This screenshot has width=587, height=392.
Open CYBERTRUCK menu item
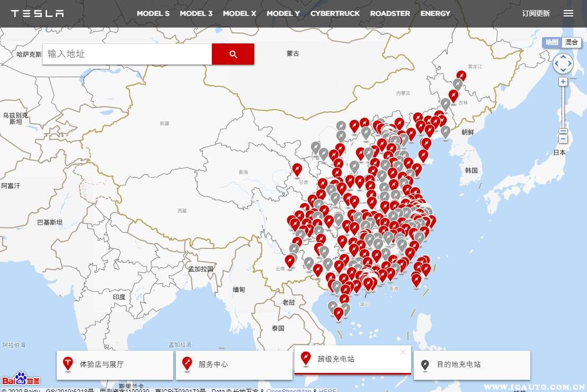pyautogui.click(x=335, y=13)
